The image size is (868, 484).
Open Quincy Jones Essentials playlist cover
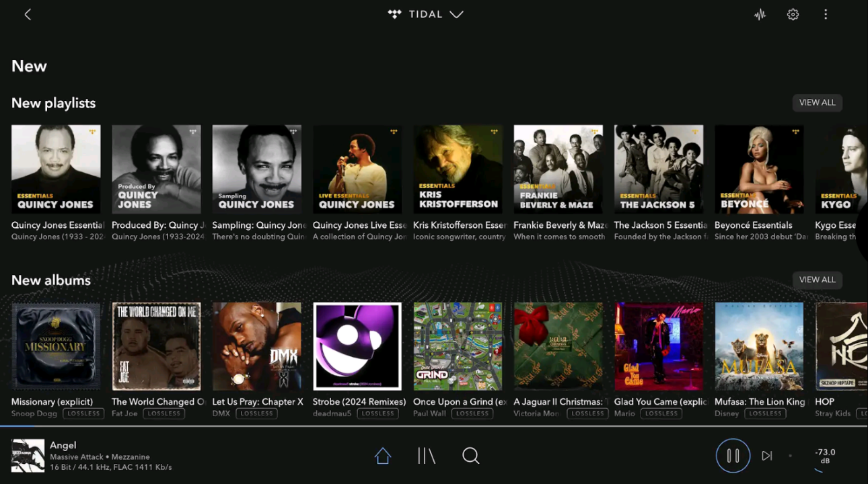[x=56, y=169]
